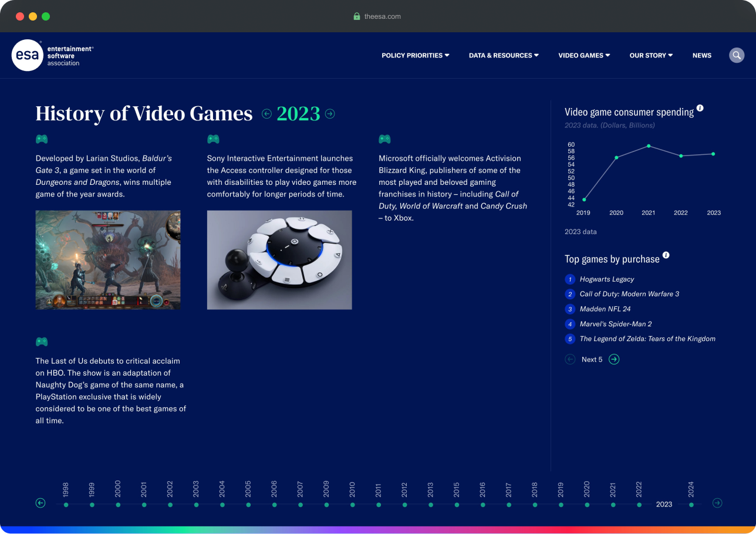Select The Legend of Zelda: Tears of the Kingdom
Image resolution: width=756 pixels, height=534 pixels.
pyautogui.click(x=647, y=339)
